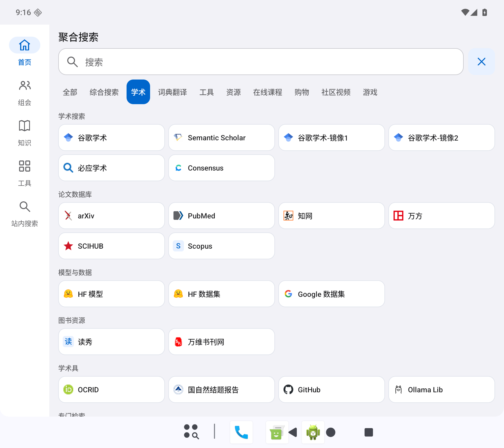
Task: Open the 谷歌学术 search engine card
Action: [111, 137]
